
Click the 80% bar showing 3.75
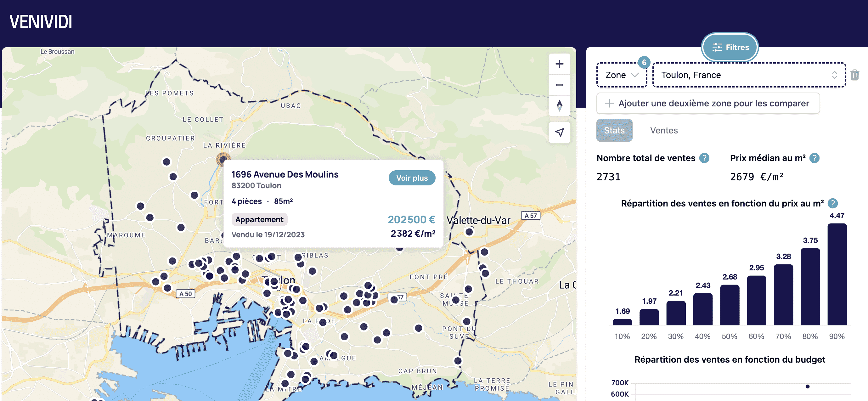click(x=810, y=286)
